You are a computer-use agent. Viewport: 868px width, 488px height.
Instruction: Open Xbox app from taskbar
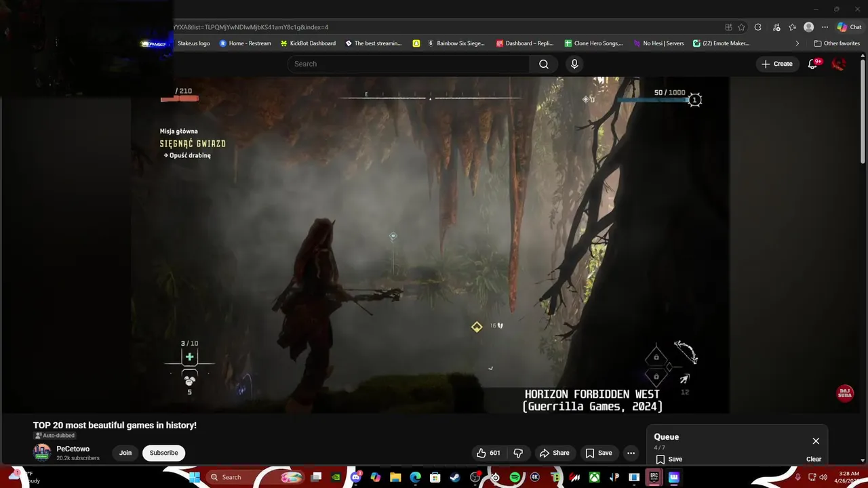(x=594, y=477)
